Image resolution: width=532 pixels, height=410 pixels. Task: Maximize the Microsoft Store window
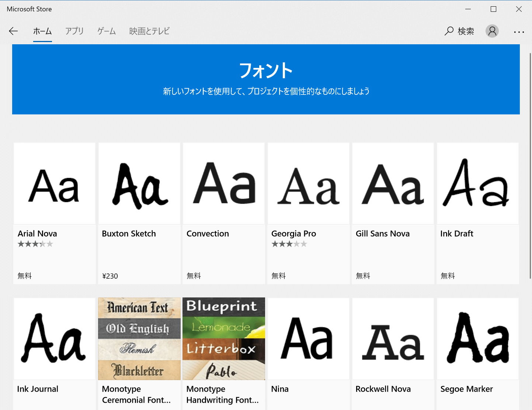(494, 9)
